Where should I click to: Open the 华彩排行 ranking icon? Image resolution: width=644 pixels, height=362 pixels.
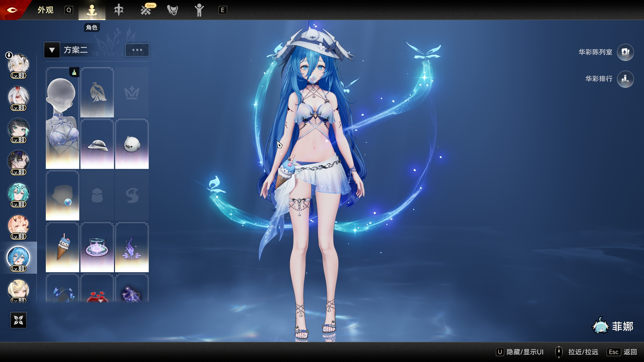[625, 79]
